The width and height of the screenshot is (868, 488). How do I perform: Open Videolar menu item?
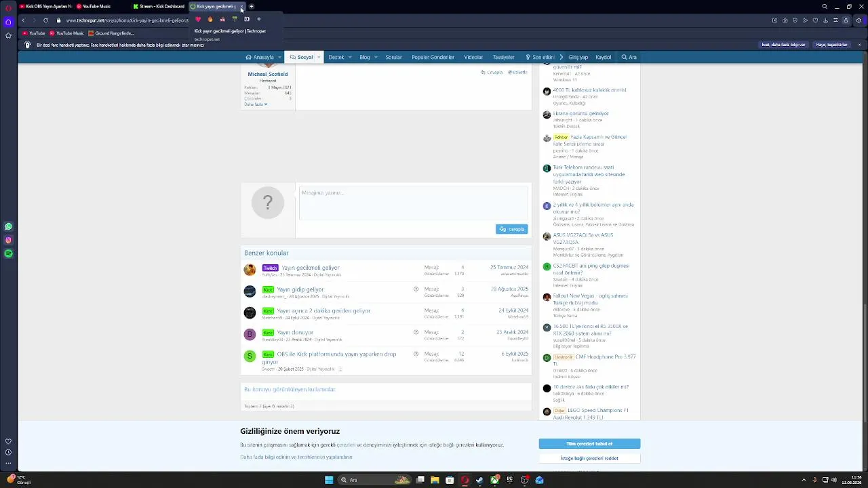click(473, 58)
